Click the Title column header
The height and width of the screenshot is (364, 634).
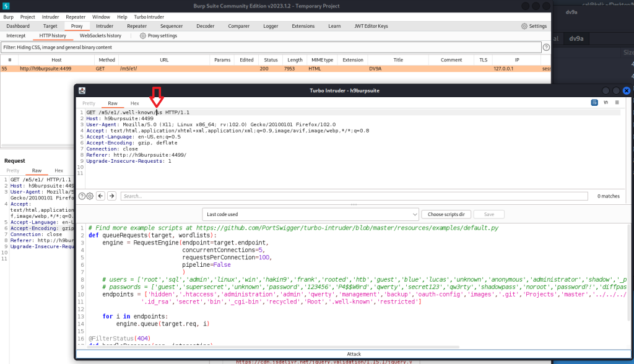tap(398, 60)
